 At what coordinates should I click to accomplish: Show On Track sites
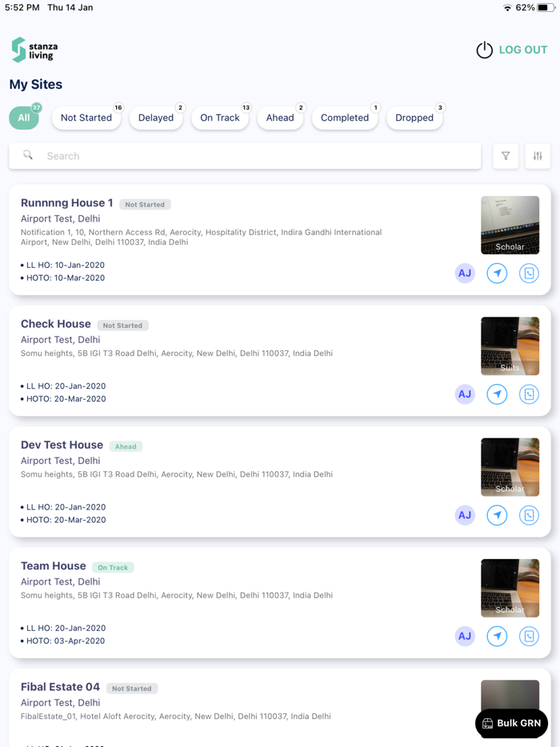pyautogui.click(x=220, y=118)
